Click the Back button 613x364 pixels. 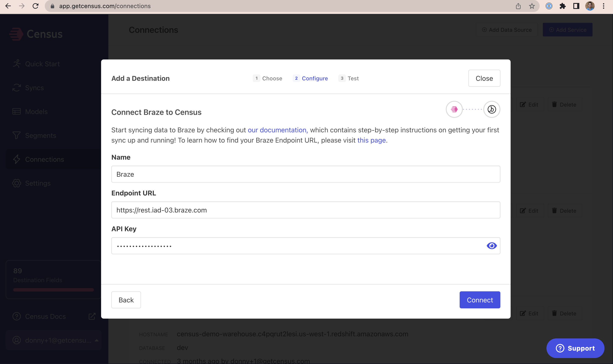click(126, 300)
